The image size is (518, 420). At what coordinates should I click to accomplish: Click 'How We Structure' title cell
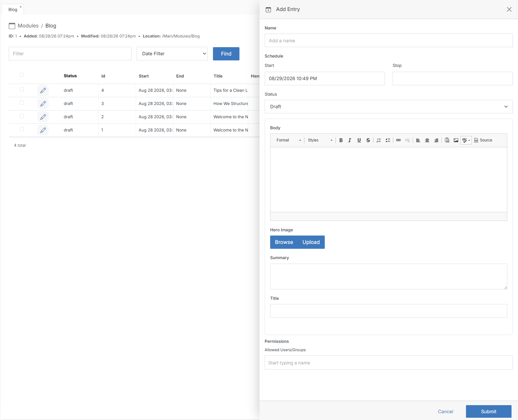[x=231, y=104]
